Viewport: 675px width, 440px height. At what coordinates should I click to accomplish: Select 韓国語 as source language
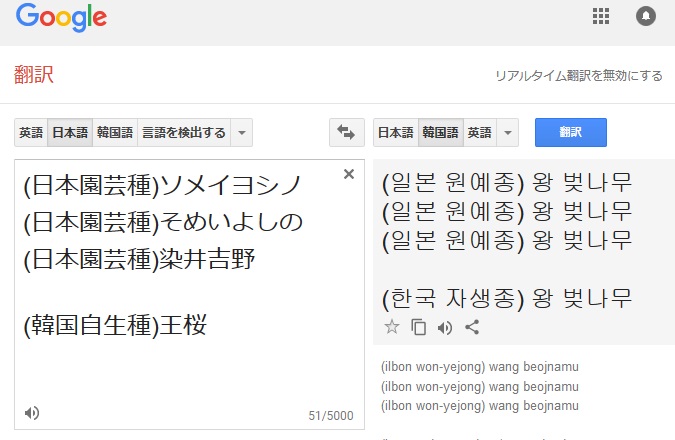(x=115, y=132)
